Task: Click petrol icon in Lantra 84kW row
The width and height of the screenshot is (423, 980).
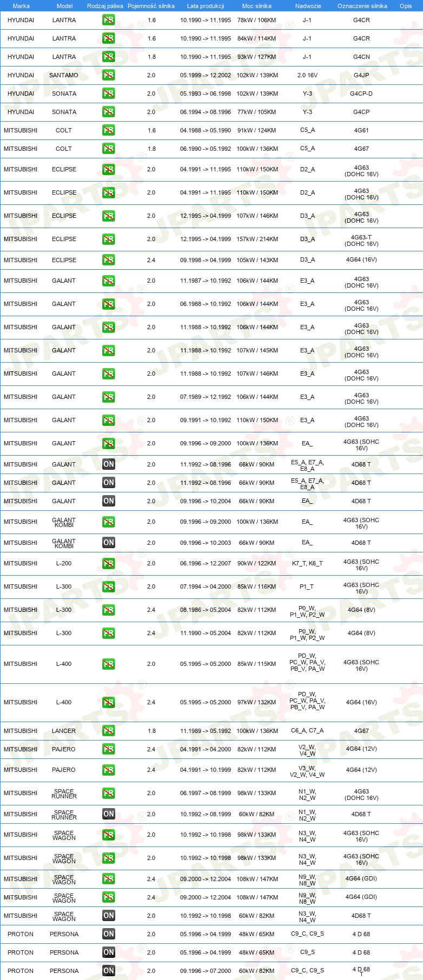Action: (109, 38)
